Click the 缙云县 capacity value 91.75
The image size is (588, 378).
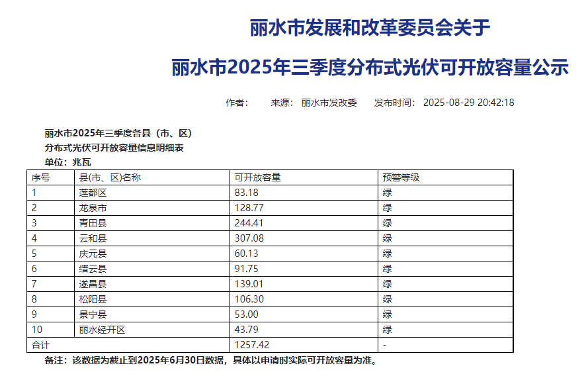247,269
